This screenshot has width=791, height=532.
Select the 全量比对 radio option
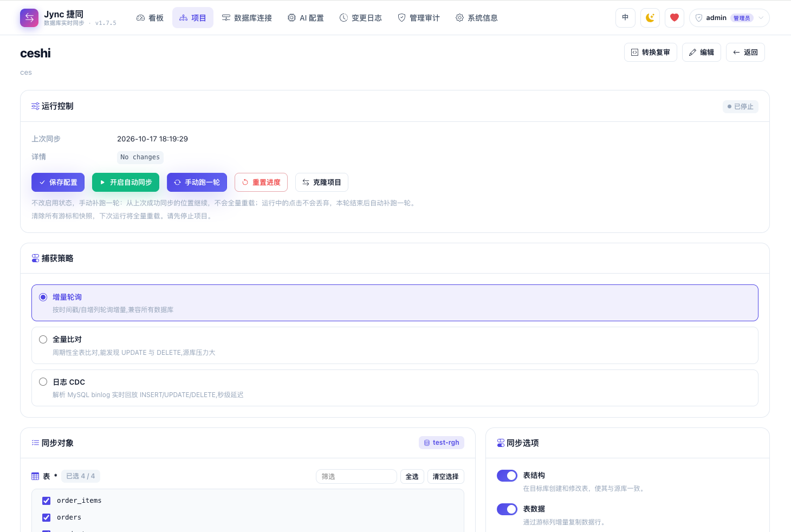click(43, 339)
